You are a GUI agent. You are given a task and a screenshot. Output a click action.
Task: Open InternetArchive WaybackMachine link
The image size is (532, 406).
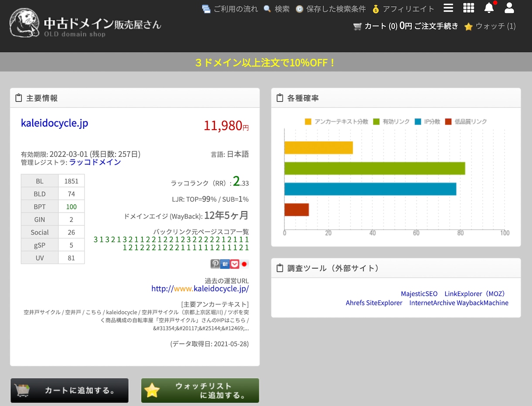(459, 303)
